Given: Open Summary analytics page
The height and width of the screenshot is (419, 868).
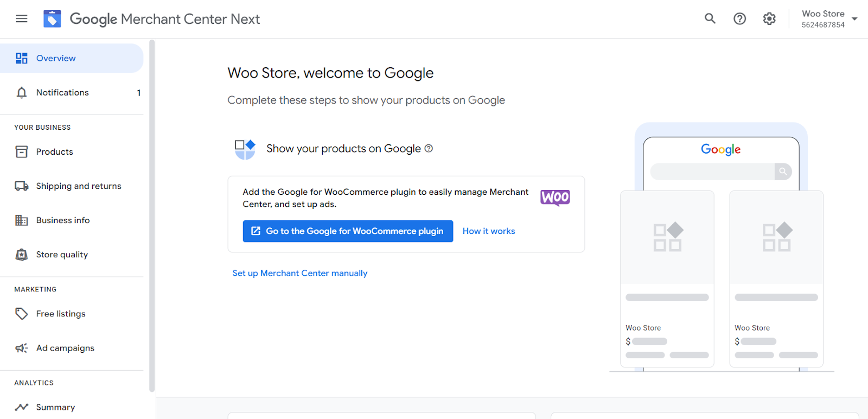Looking at the screenshot, I should pyautogui.click(x=72, y=407).
